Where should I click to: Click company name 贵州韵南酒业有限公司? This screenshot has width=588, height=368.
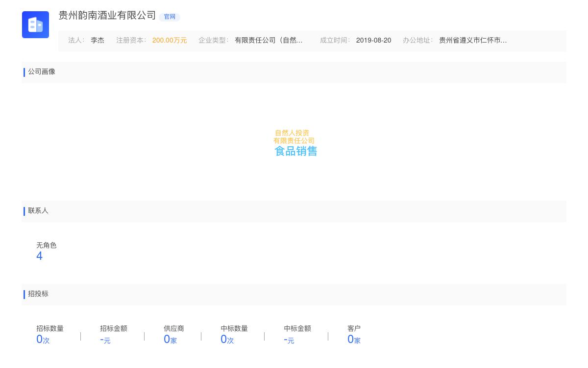107,16
